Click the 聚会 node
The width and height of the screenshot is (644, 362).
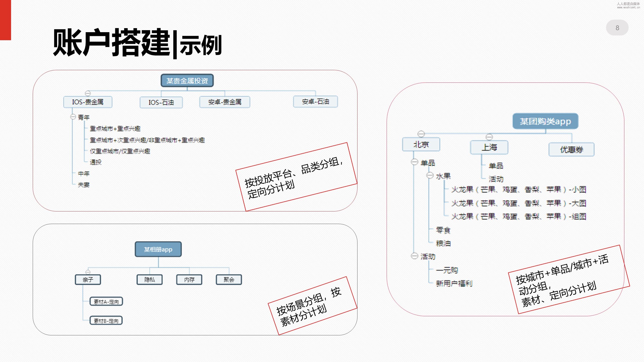pyautogui.click(x=229, y=280)
